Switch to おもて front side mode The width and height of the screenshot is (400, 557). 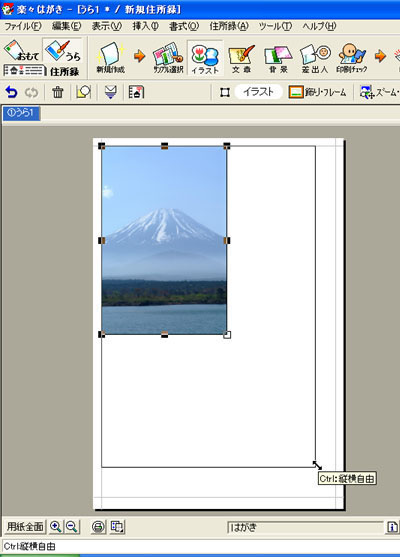tap(22, 50)
